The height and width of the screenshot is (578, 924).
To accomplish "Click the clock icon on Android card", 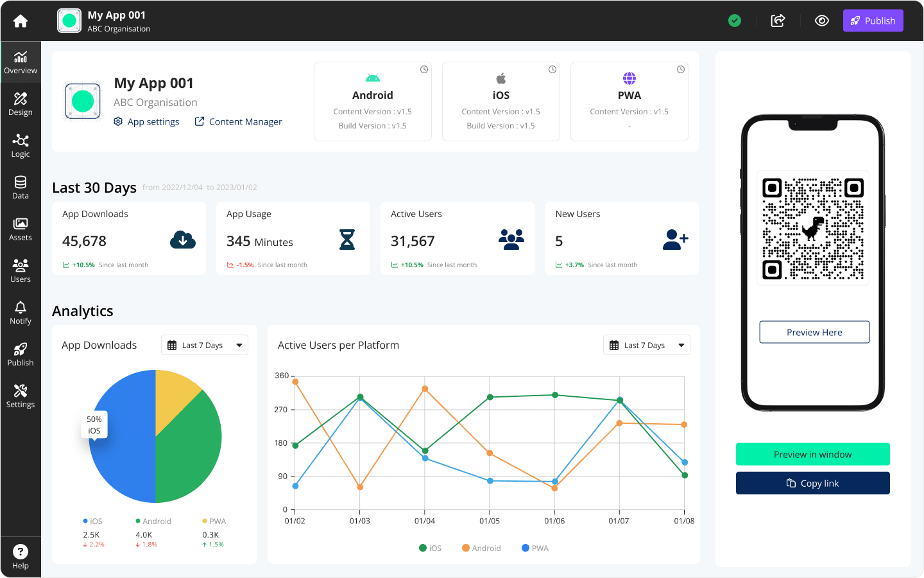I will (424, 69).
